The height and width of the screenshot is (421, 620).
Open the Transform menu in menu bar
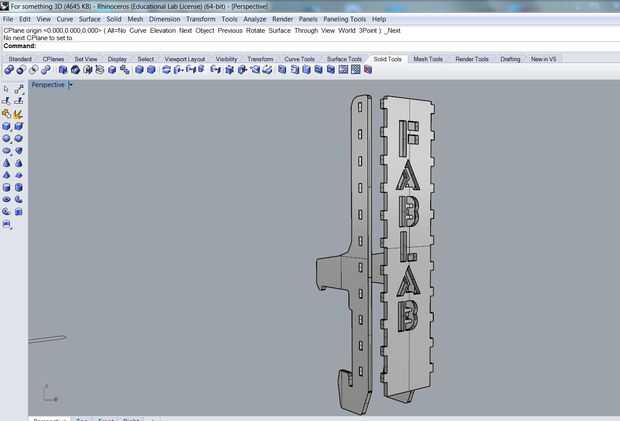pyautogui.click(x=200, y=19)
